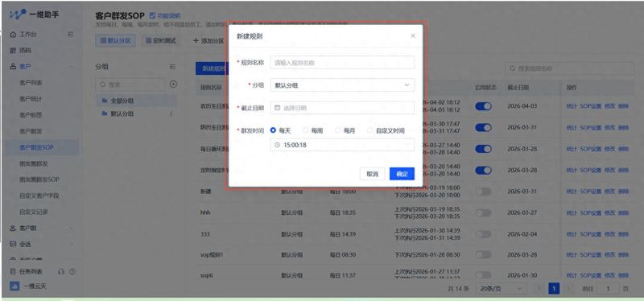The width and height of the screenshot is (644, 301).
Task: Expand the 会话 sidebar section chevron
Action: [72, 244]
